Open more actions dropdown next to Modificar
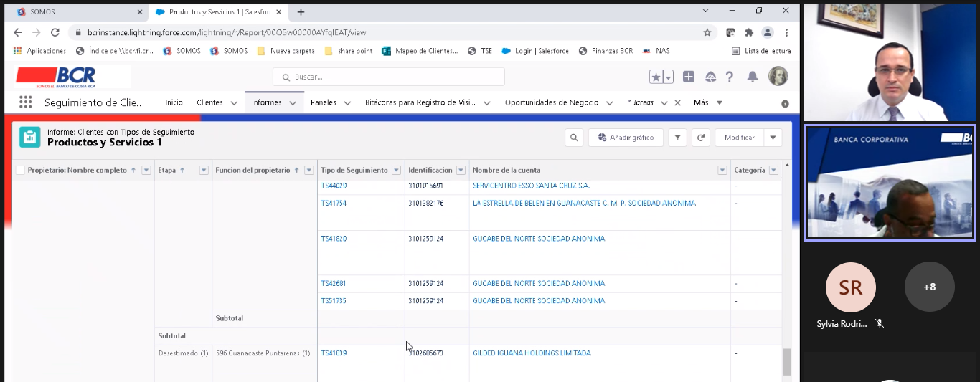Screen dimensions: 980x382 [773, 138]
